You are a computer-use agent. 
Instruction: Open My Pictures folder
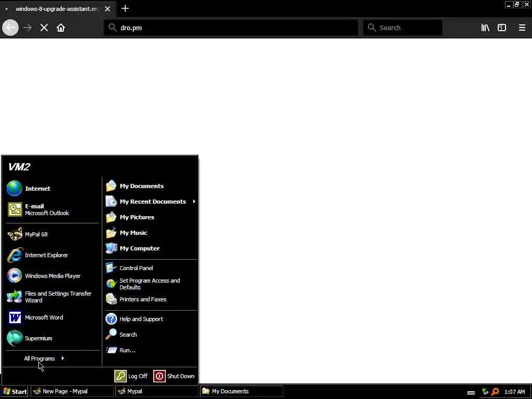tap(151, 217)
